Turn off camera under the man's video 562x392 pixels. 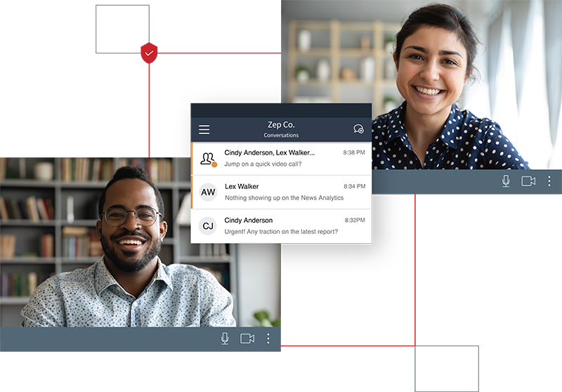pos(247,339)
